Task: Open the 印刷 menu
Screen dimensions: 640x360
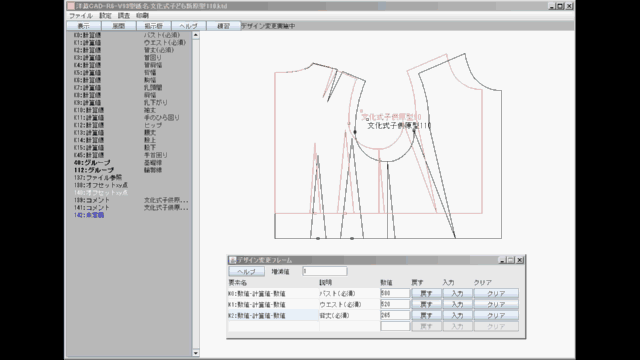Action: (142, 16)
